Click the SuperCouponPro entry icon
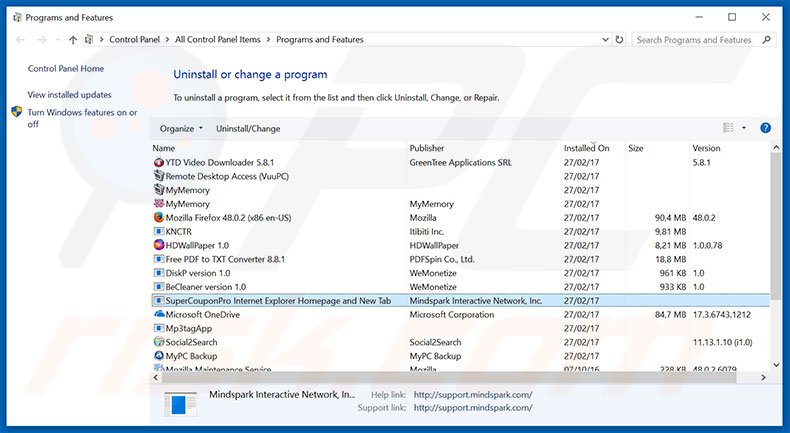The image size is (790, 433). click(159, 300)
